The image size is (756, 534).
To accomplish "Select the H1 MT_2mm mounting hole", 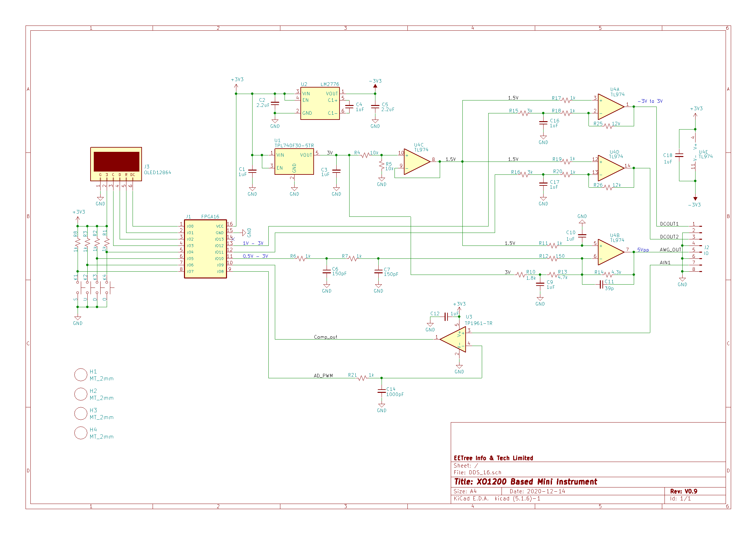I will [81, 375].
